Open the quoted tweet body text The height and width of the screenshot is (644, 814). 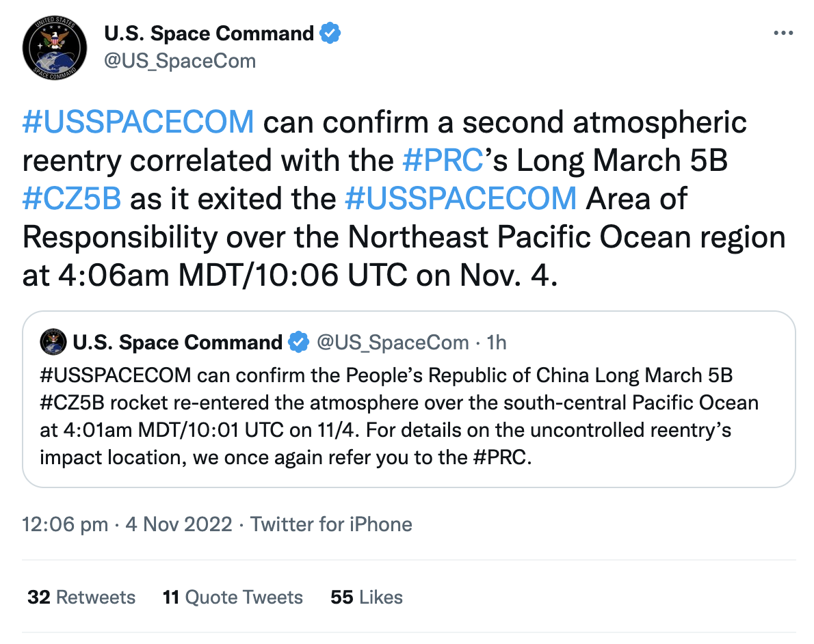(x=399, y=417)
